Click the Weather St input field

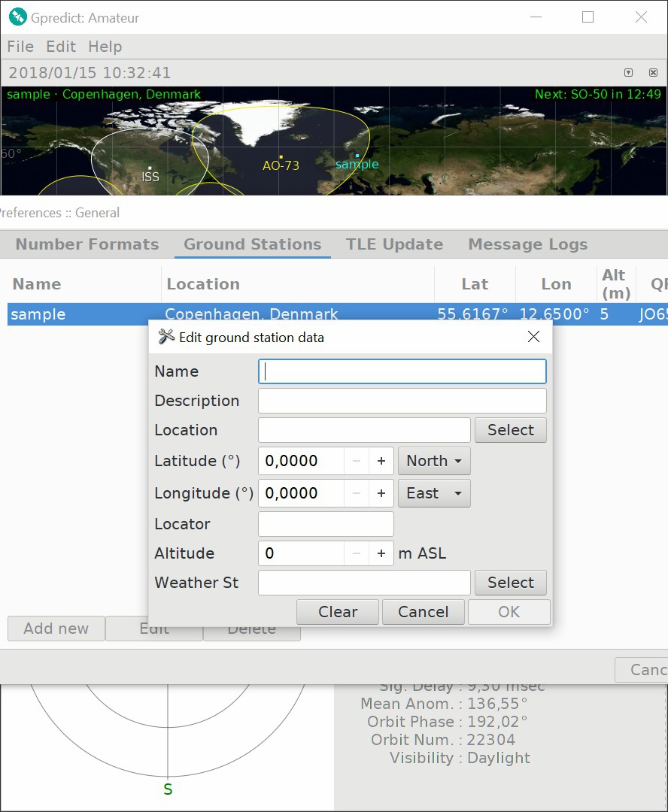[364, 583]
